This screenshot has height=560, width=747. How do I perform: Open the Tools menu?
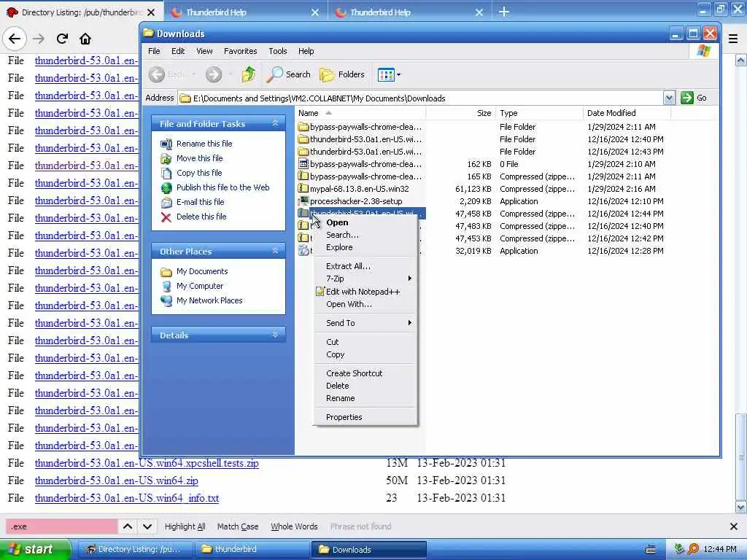coord(278,51)
